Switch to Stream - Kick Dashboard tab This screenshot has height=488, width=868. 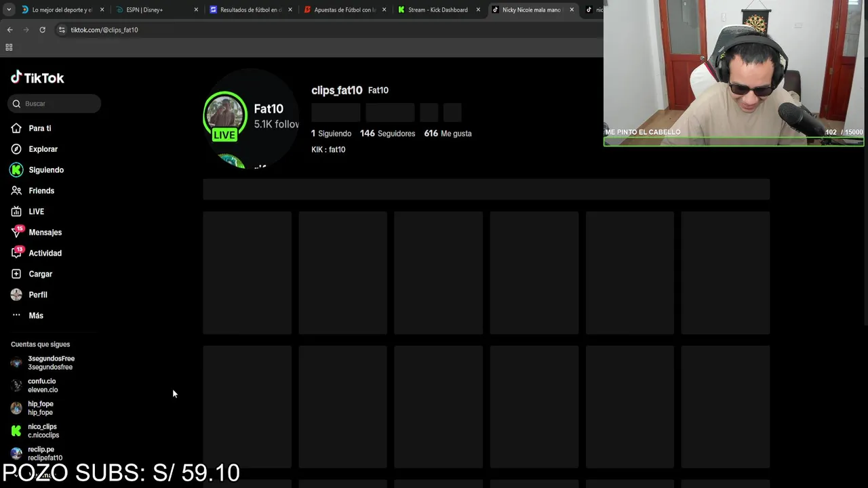[x=439, y=10]
